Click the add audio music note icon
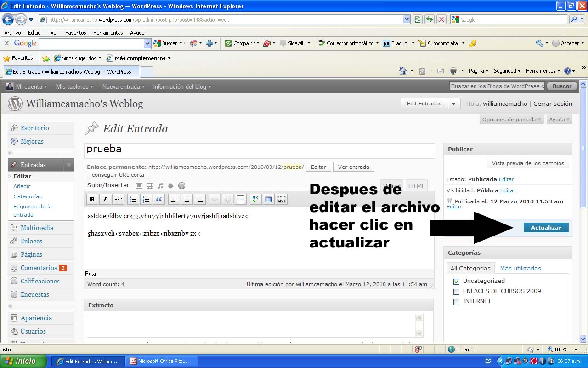Viewport: 588px width, 368px height. click(160, 186)
